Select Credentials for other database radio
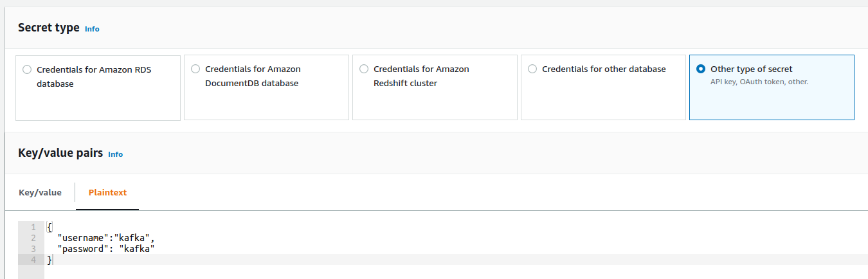The image size is (868, 279). pos(532,69)
